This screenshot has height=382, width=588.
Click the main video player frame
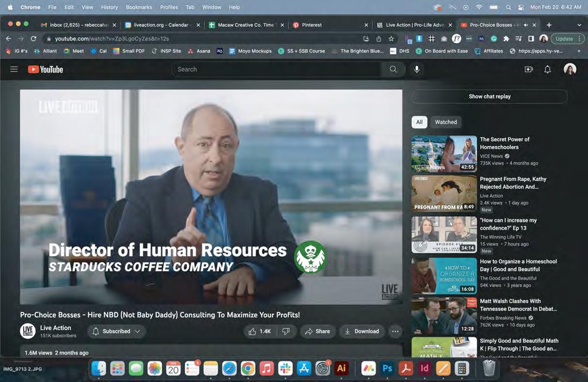click(x=211, y=197)
